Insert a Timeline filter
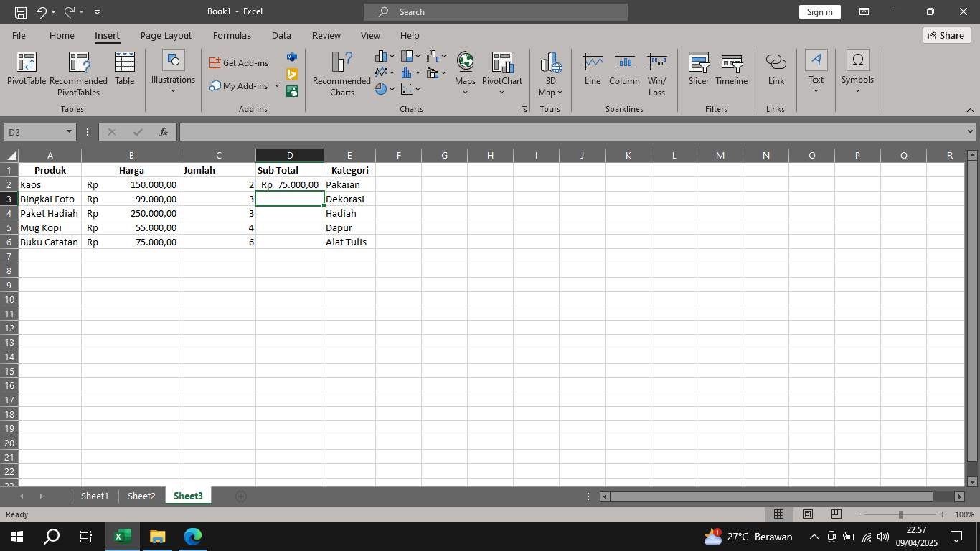 point(731,68)
